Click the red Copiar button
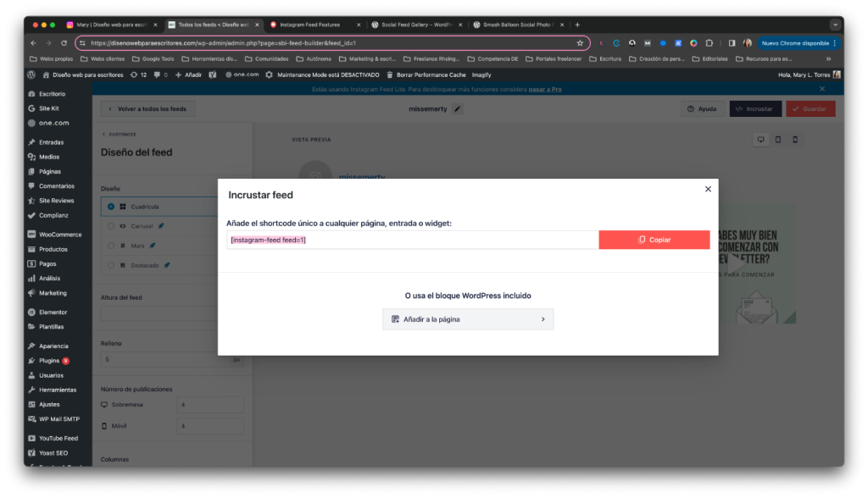The height and width of the screenshot is (498, 868). click(x=654, y=240)
